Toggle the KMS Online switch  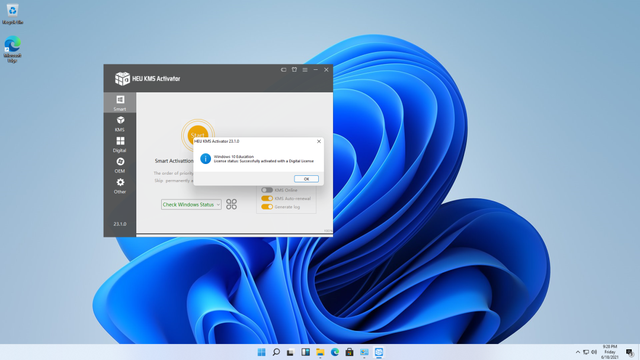(267, 190)
